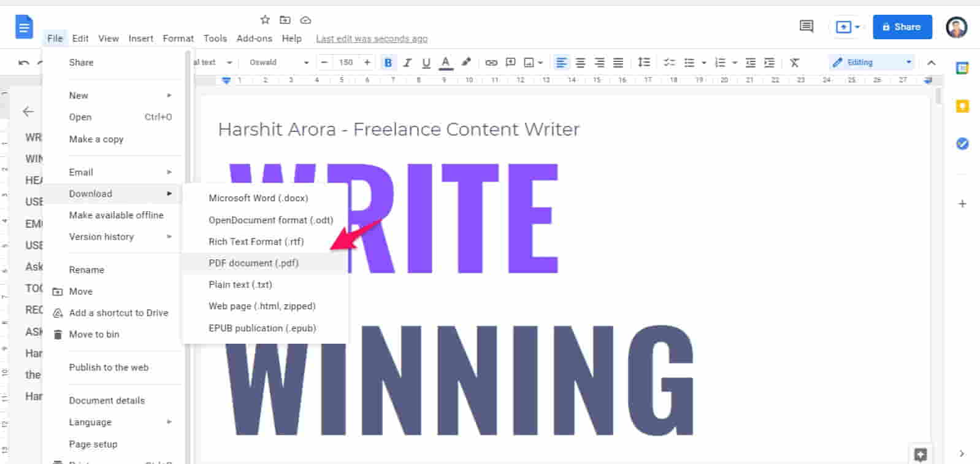Viewport: 980px width, 464px height.
Task: Open the 'Last edit was seconds ago' link
Action: (x=372, y=39)
